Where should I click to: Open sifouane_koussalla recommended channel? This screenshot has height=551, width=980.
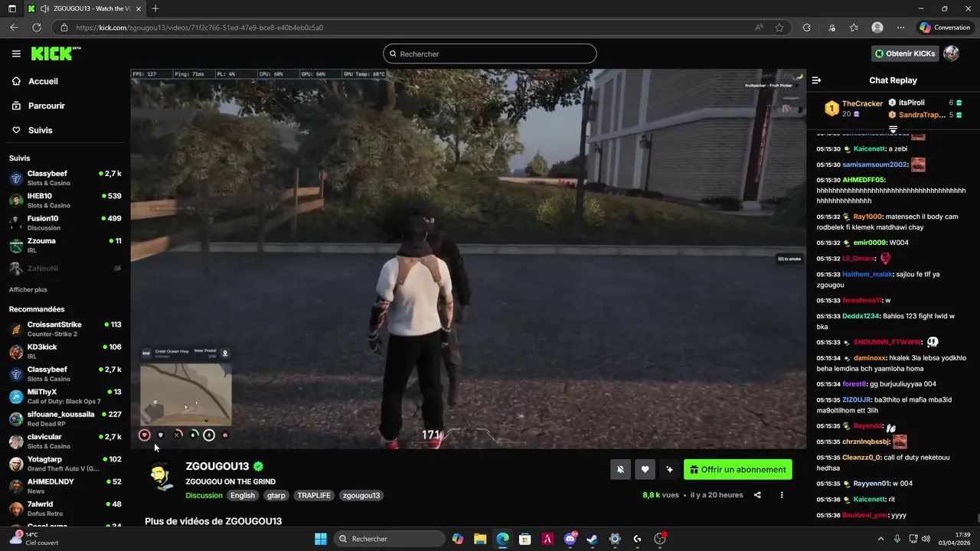tap(65, 419)
